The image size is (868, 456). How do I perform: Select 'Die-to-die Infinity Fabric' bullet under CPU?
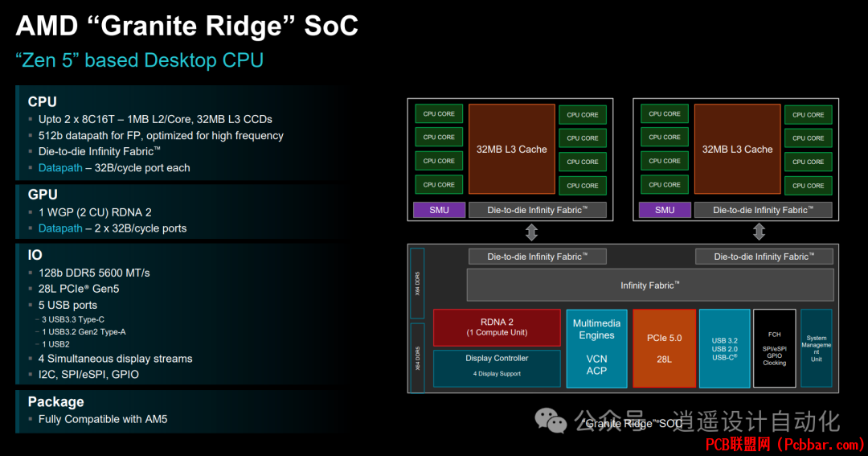point(99,151)
